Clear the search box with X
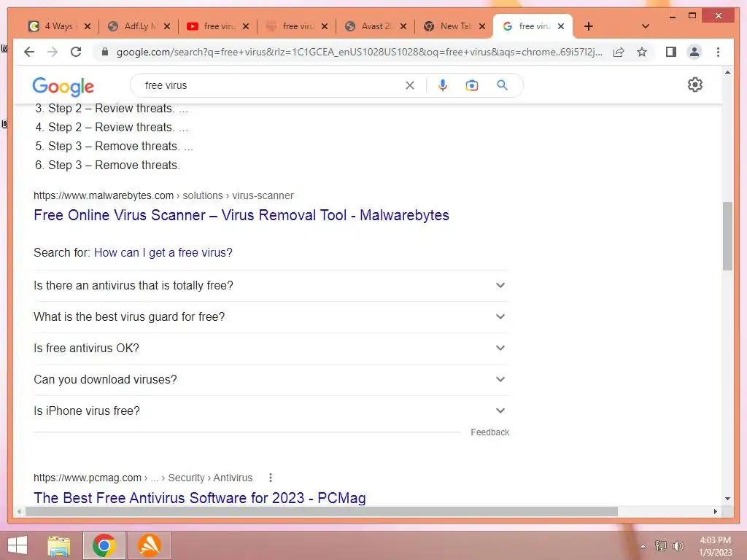This screenshot has width=747, height=560. click(410, 85)
